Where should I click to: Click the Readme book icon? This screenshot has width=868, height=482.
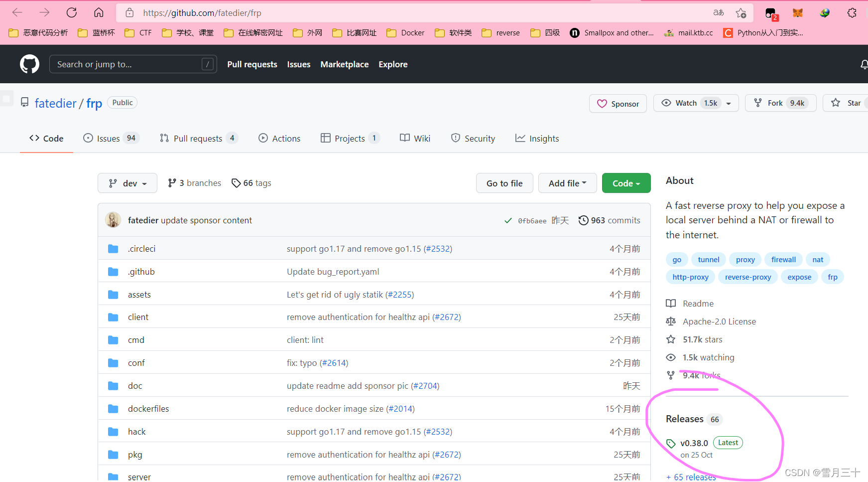pos(671,304)
